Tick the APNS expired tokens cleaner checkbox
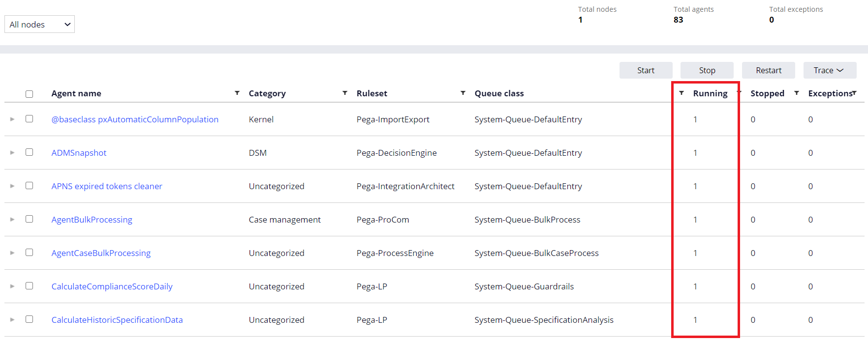 tap(30, 186)
